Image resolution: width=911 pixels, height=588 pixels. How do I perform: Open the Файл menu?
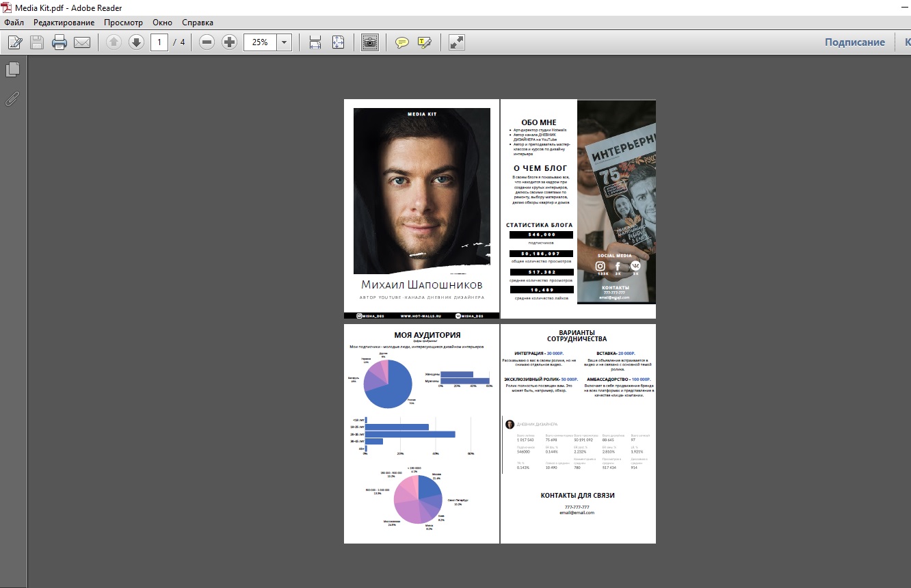point(14,23)
